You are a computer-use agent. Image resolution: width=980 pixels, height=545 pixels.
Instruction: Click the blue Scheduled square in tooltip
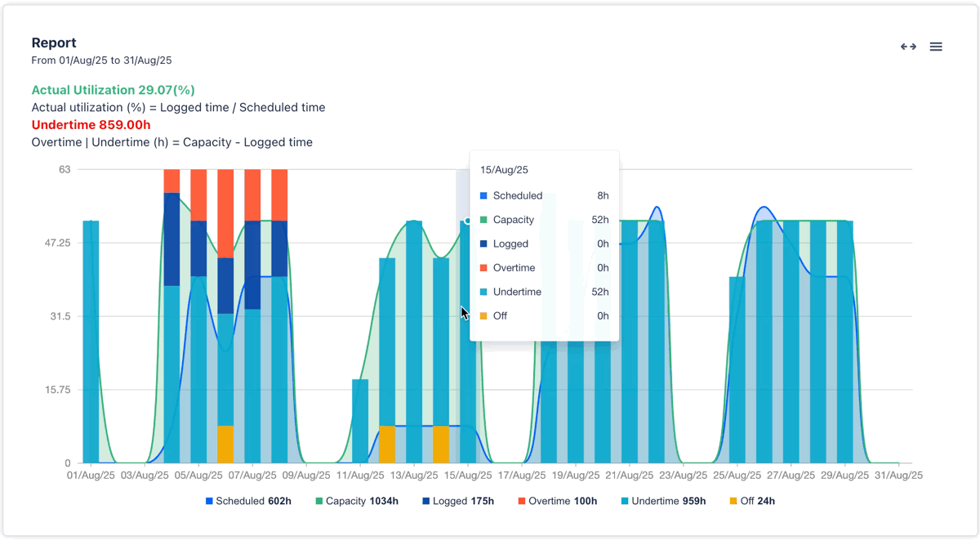[483, 196]
